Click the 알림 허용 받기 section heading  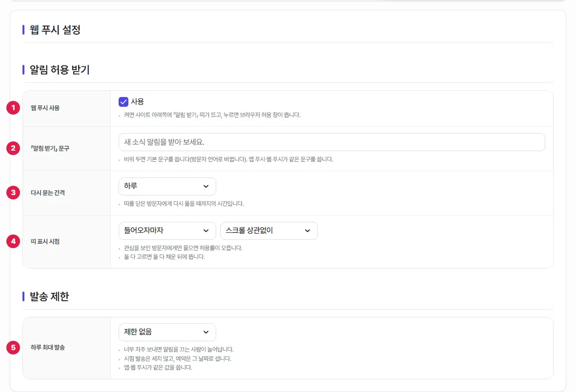tap(60, 70)
